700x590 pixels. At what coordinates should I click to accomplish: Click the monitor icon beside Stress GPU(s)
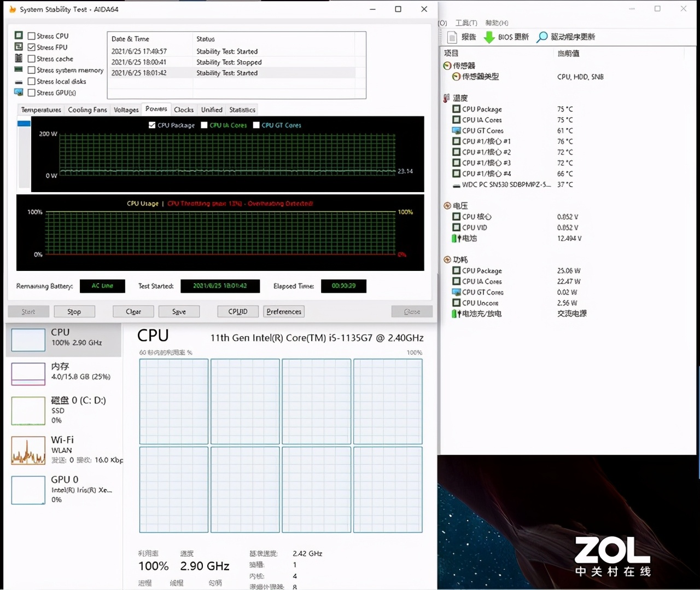tap(19, 92)
